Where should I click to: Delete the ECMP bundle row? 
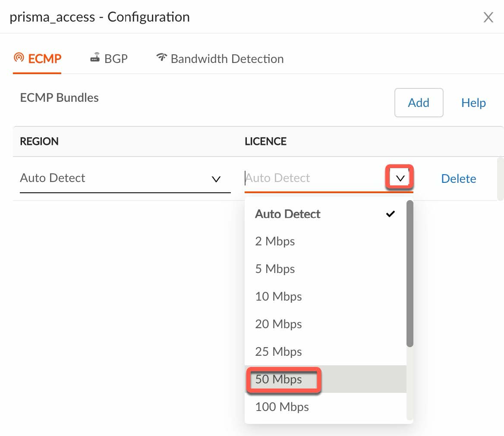click(458, 179)
